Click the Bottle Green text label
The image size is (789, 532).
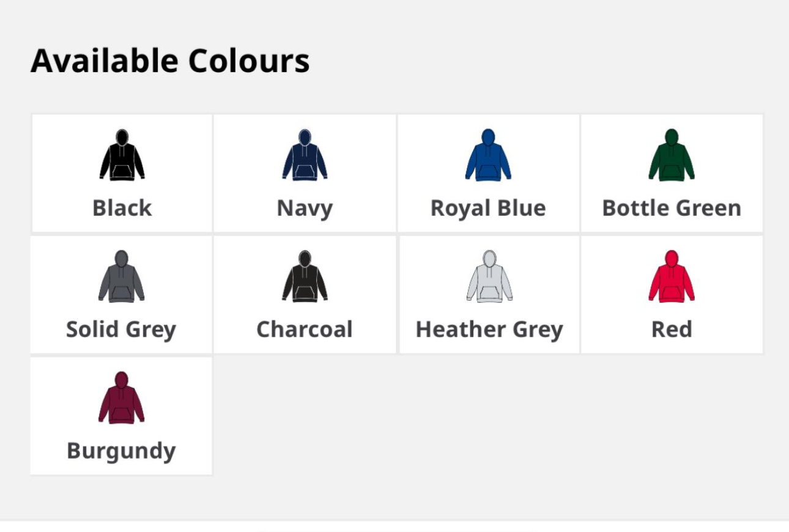click(672, 208)
